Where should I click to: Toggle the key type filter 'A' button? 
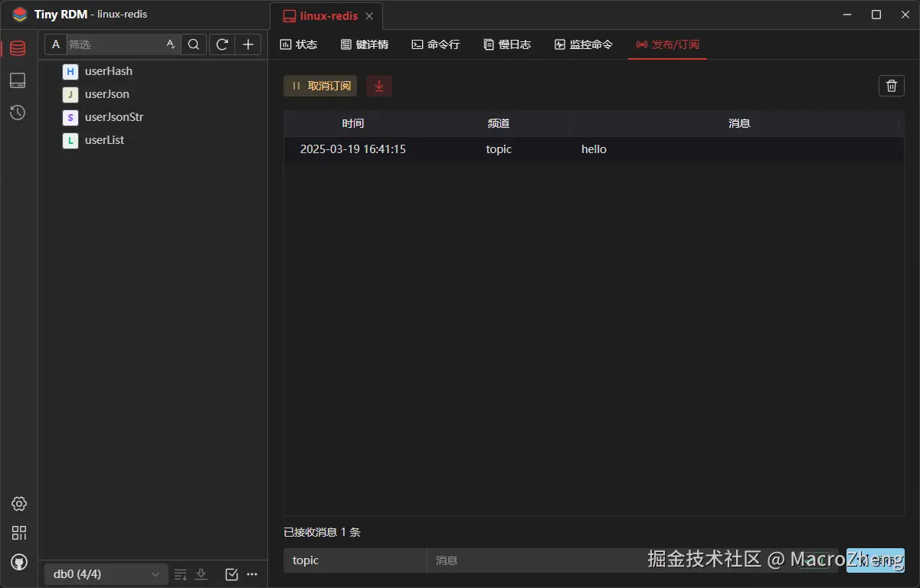tap(55, 44)
